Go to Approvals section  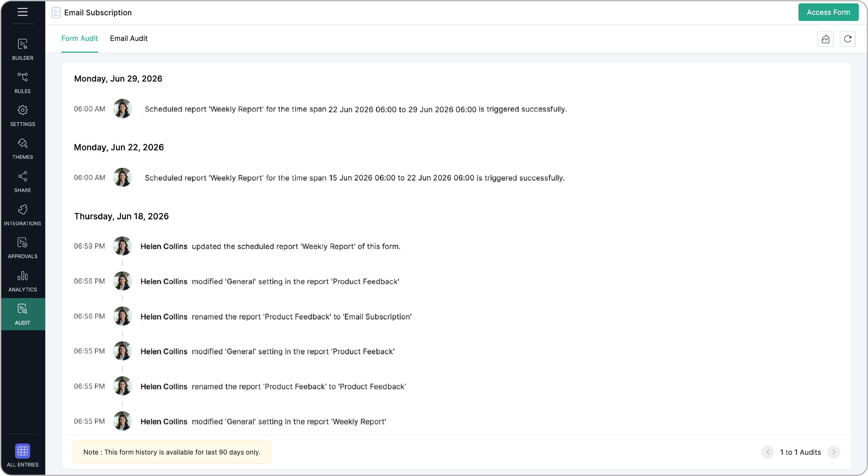pos(23,248)
